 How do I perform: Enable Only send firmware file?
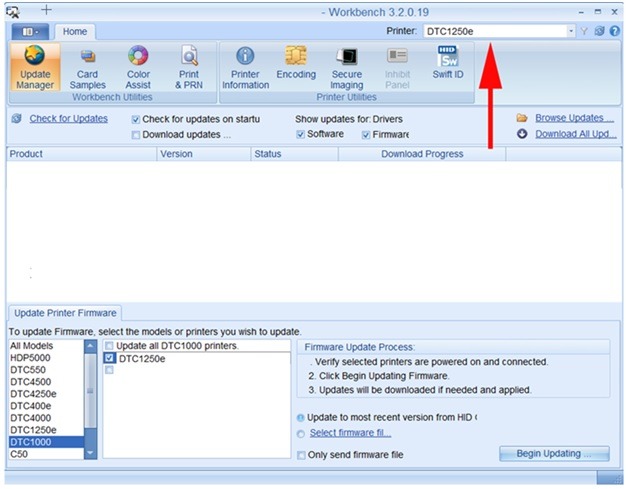[302, 455]
